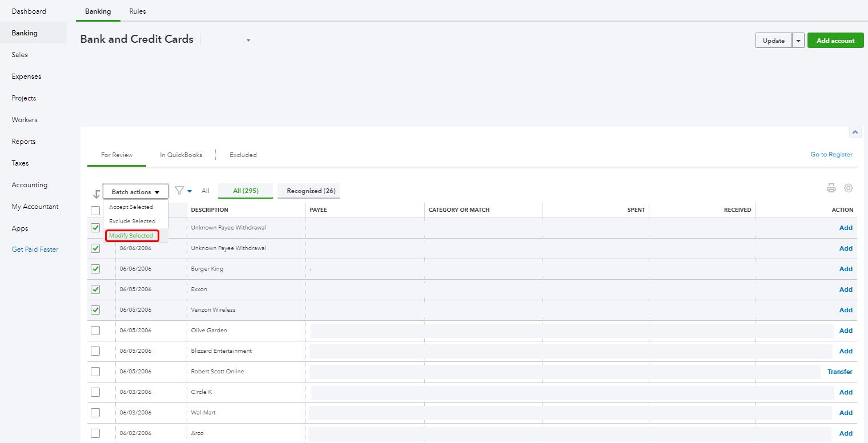Sort by the PAYEE column header
868x443 pixels.
pyautogui.click(x=318, y=210)
